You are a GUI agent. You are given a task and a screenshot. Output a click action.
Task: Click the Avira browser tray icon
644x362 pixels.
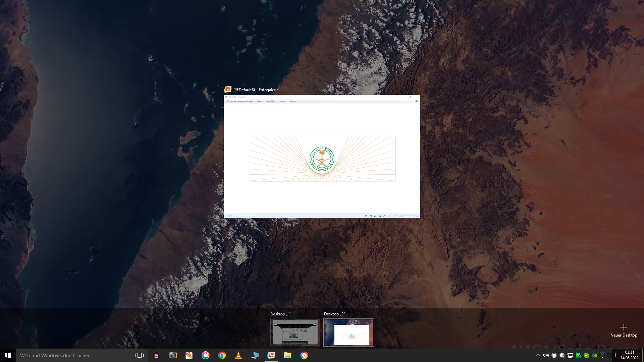[x=554, y=355]
